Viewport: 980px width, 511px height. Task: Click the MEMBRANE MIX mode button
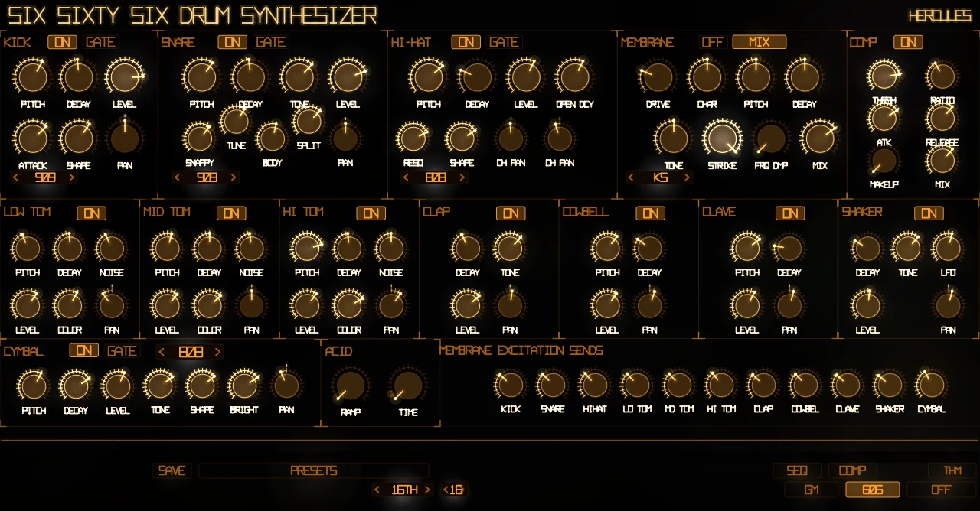[759, 42]
